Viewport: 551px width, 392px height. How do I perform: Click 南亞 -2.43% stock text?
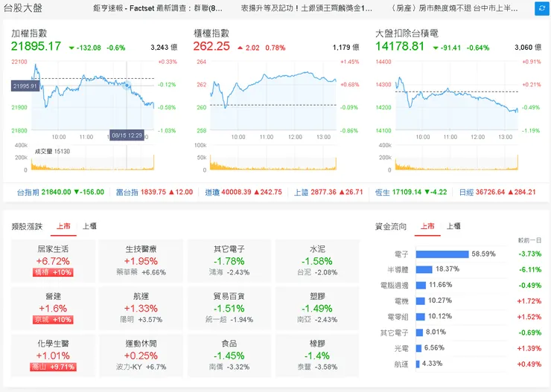pyautogui.click(x=317, y=320)
